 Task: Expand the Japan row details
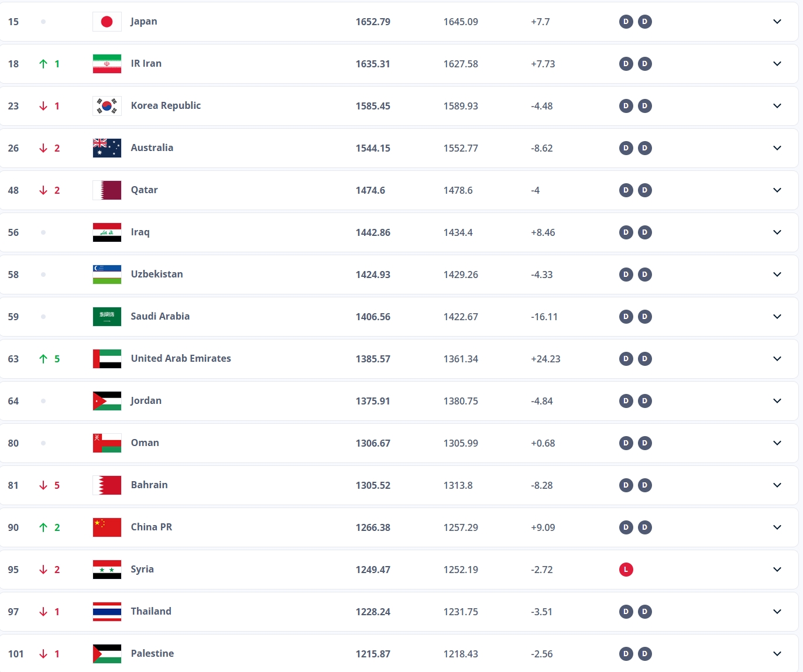(x=777, y=22)
